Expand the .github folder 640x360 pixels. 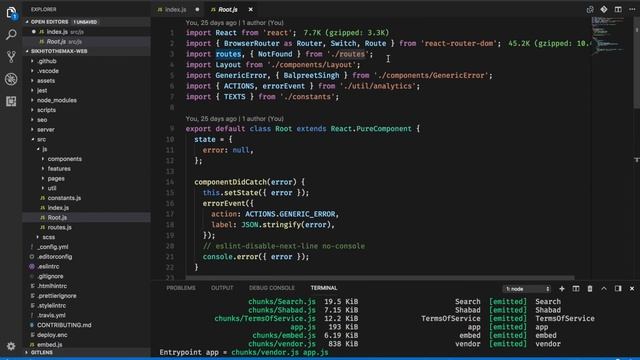[x=47, y=61]
